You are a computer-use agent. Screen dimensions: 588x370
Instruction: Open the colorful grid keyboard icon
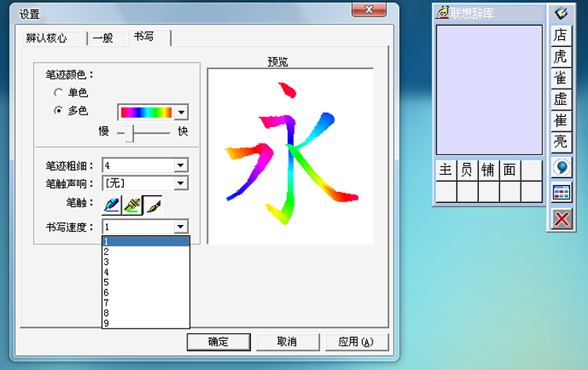[561, 193]
